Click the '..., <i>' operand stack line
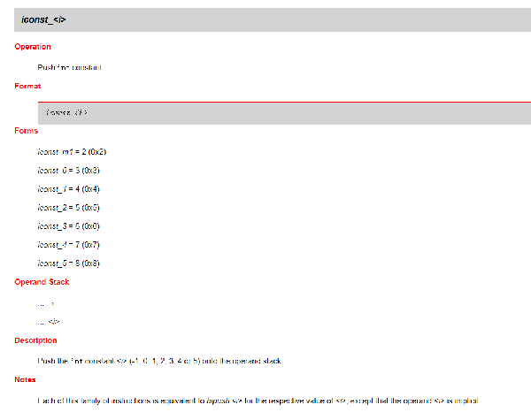 49,322
